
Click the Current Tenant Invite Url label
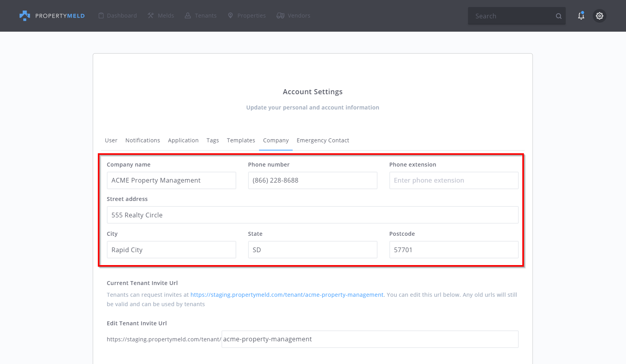[x=142, y=283]
